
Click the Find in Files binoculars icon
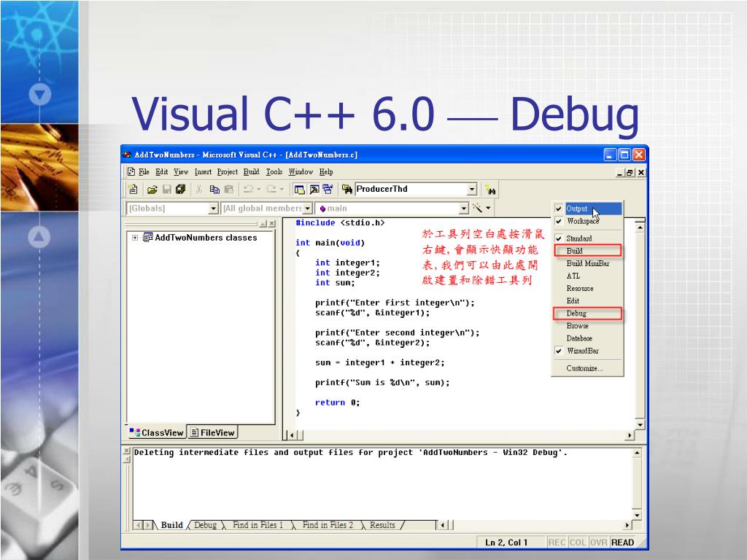pos(347,190)
